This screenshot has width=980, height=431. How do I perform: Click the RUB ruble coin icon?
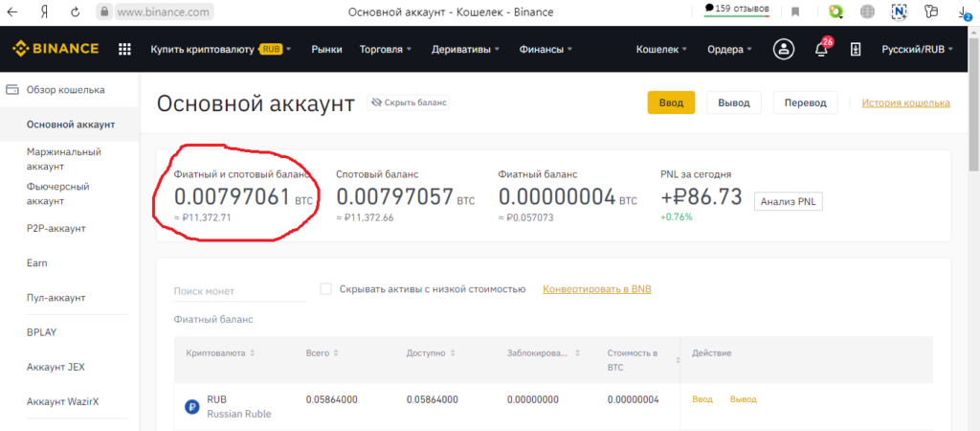point(191,406)
